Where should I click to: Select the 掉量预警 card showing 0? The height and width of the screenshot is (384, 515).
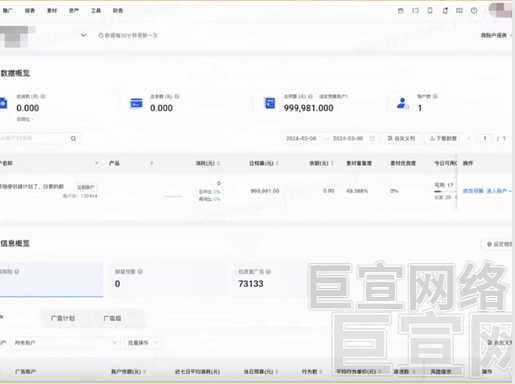[x=168, y=279]
